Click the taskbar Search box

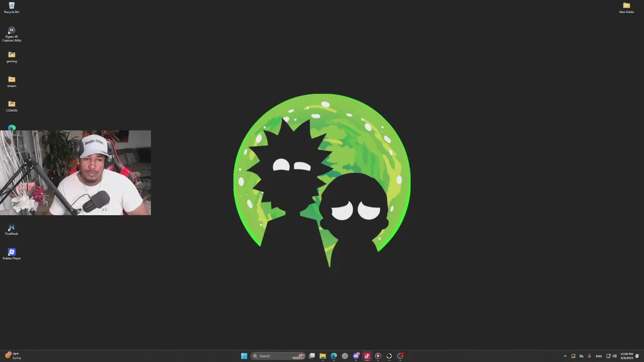tap(278, 356)
